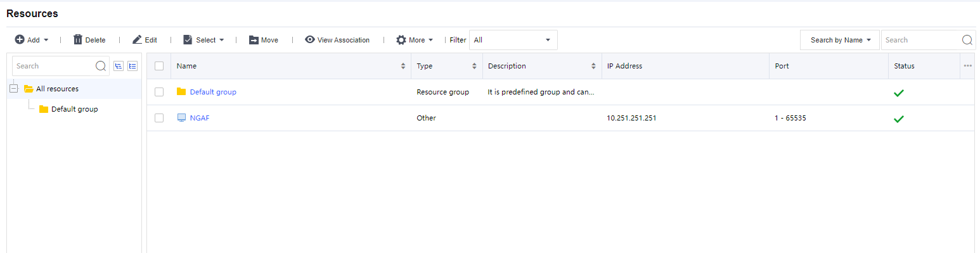Image resolution: width=980 pixels, height=253 pixels.
Task: Click the More gear icon
Action: point(401,40)
